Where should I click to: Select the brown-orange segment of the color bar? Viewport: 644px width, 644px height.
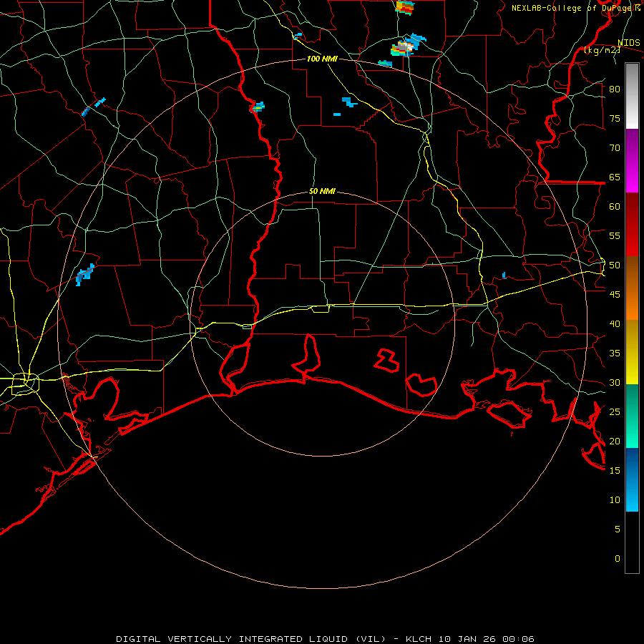[632, 288]
